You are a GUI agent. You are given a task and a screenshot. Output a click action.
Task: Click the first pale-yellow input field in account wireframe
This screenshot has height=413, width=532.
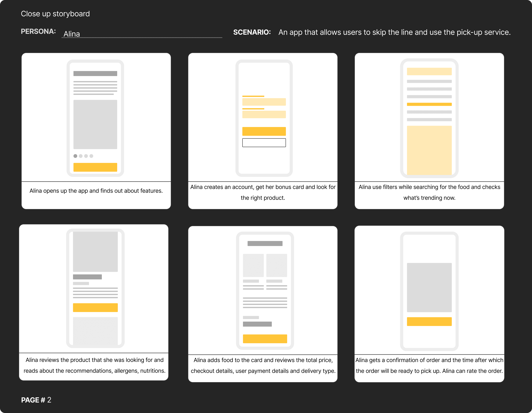(264, 102)
